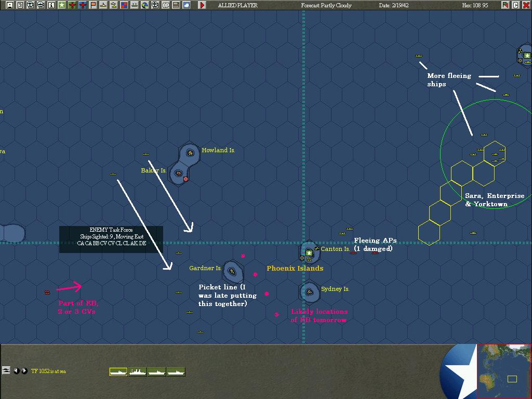This screenshot has height=399, width=532.
Task: Click the world minimap
Action: click(504, 371)
